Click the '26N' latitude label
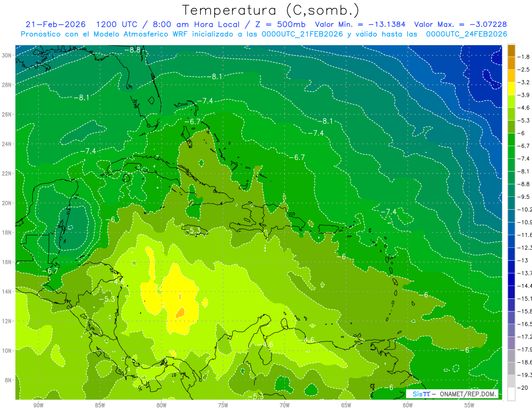Image resolution: width=532 pixels, height=411 pixels. 7,114
